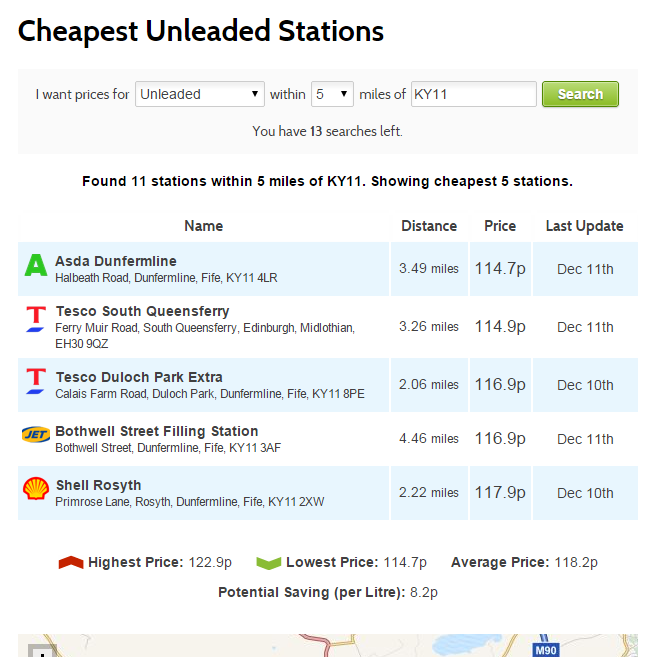Click the red Highest Price marker icon
This screenshot has height=657, width=645.
pos(71,562)
